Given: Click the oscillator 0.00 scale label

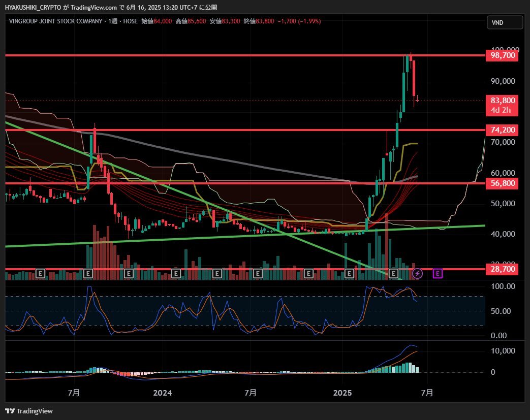Looking at the screenshot, I should coord(498,336).
